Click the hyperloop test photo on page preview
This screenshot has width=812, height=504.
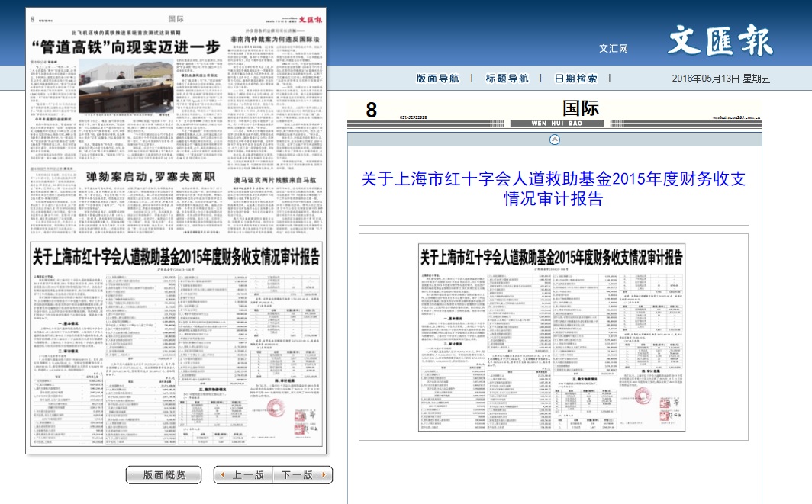[126, 87]
